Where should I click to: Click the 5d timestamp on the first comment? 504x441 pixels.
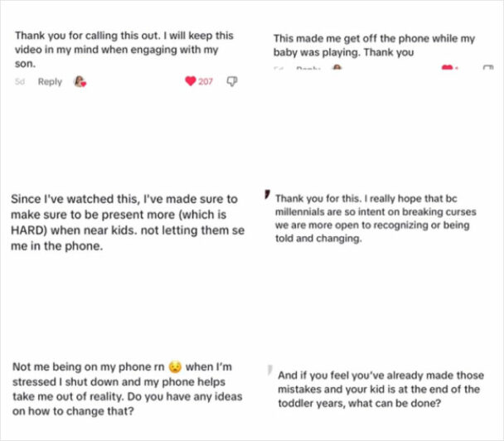coord(21,81)
